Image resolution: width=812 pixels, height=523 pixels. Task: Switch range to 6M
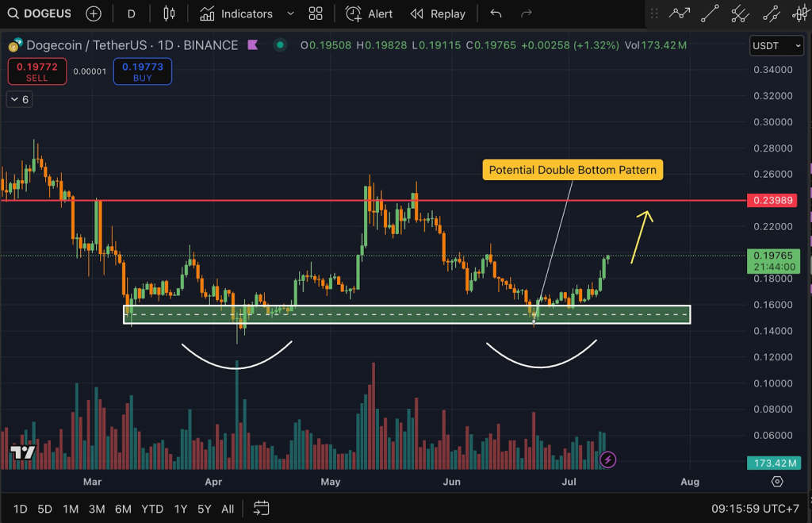tap(123, 509)
